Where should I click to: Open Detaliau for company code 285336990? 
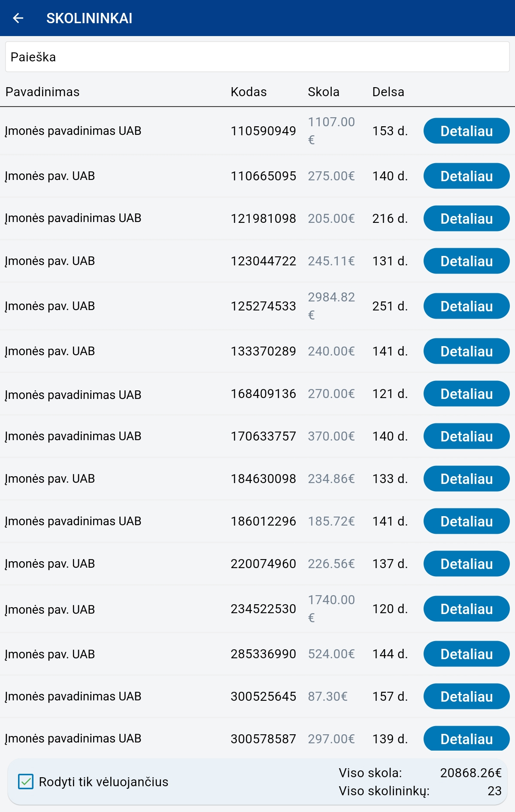click(x=467, y=654)
